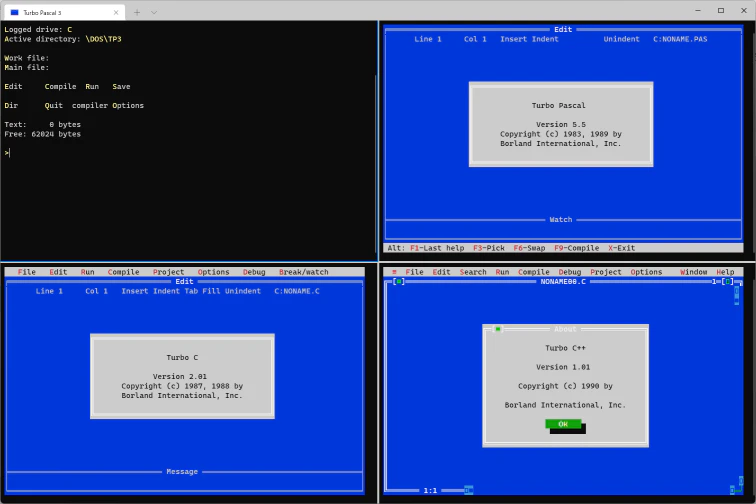Click F1-Last help in Turbo Pascal status bar

coord(437,248)
